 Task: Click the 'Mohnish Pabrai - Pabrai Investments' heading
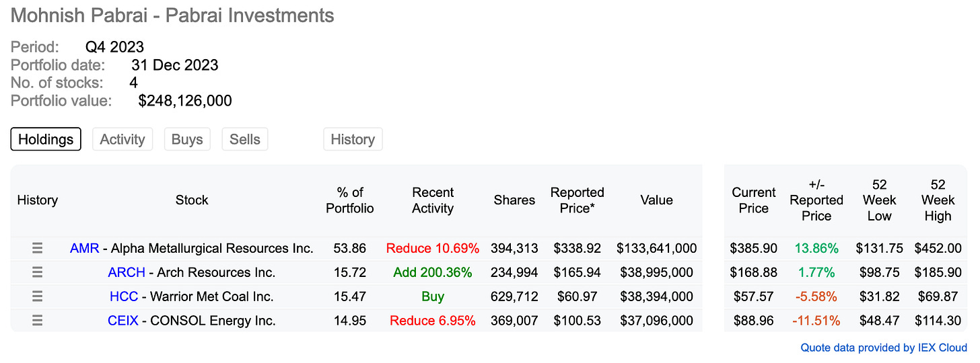pyautogui.click(x=172, y=15)
